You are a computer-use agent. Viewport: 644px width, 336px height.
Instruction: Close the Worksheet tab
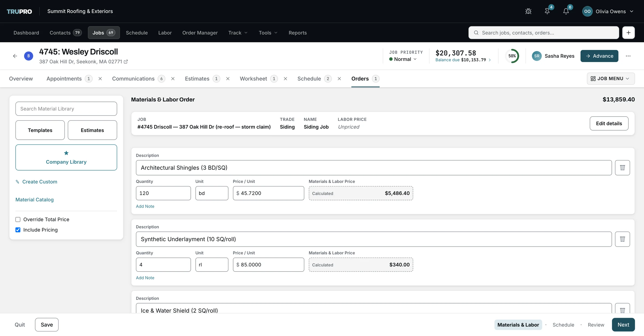(x=286, y=79)
